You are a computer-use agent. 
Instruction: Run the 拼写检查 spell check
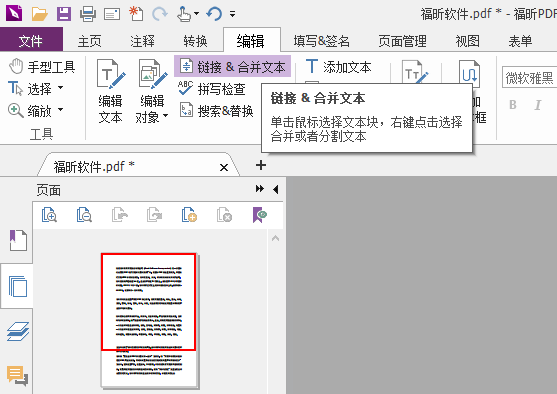point(212,89)
